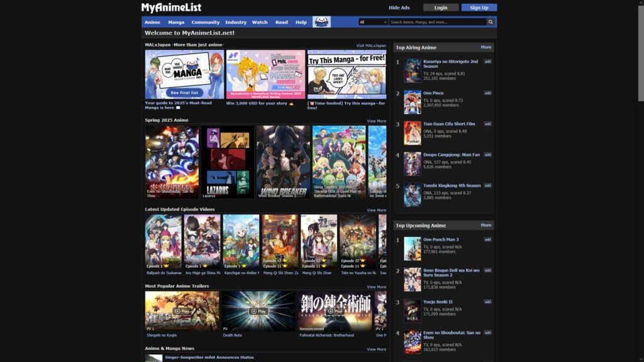Add Tian Guan Cifu Short Film to list

pos(487,124)
